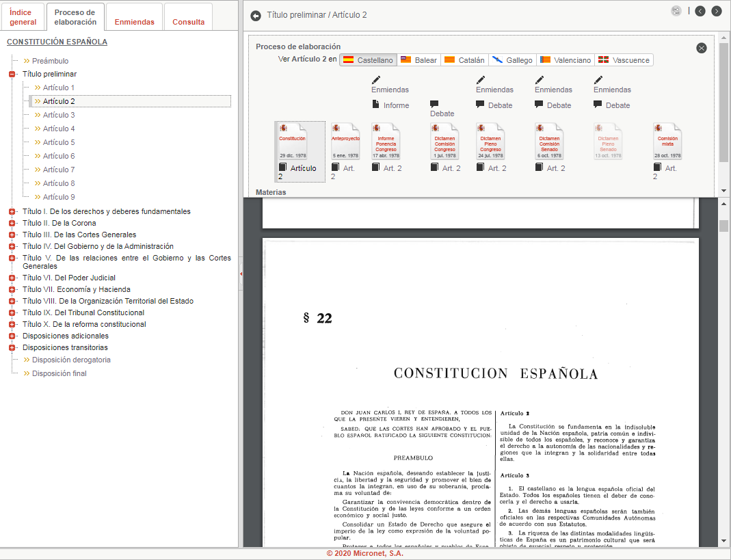Switch to Índice general tab

click(x=23, y=17)
